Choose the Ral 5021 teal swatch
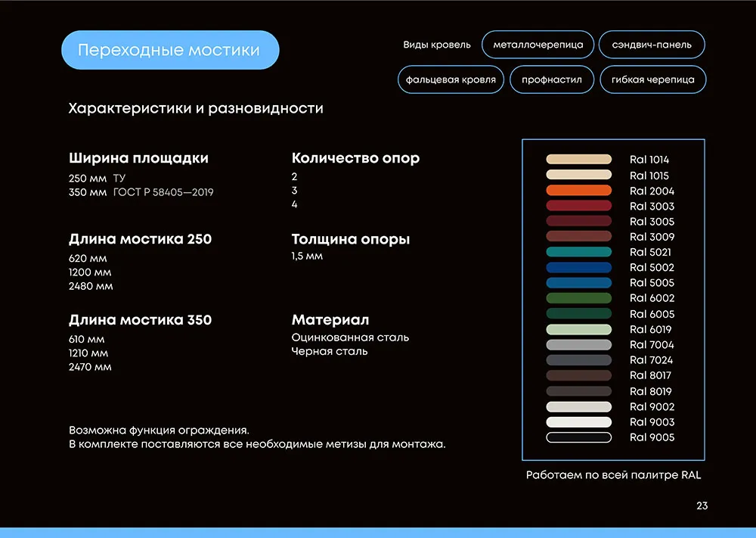 tap(578, 252)
